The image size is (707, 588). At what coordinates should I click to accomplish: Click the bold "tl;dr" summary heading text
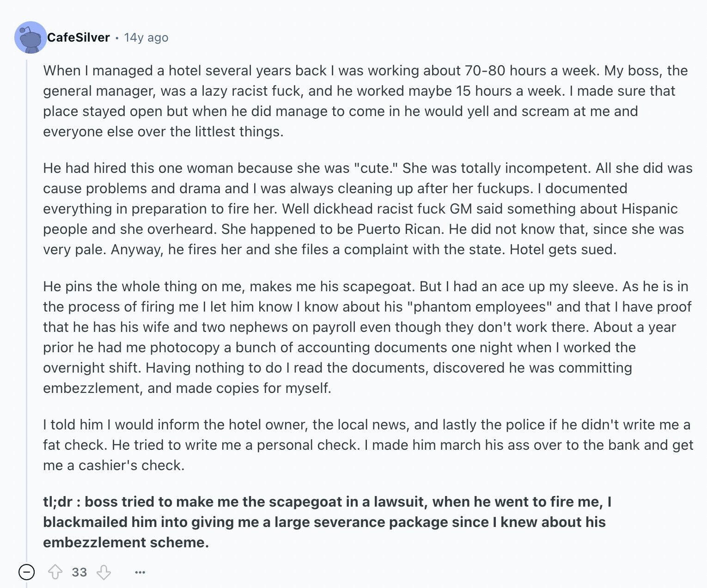point(60,502)
